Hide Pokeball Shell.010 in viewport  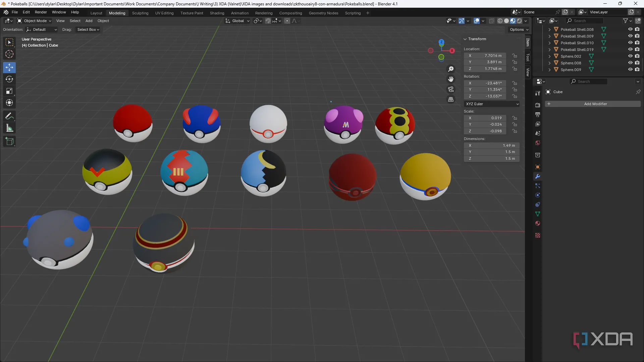pyautogui.click(x=630, y=43)
